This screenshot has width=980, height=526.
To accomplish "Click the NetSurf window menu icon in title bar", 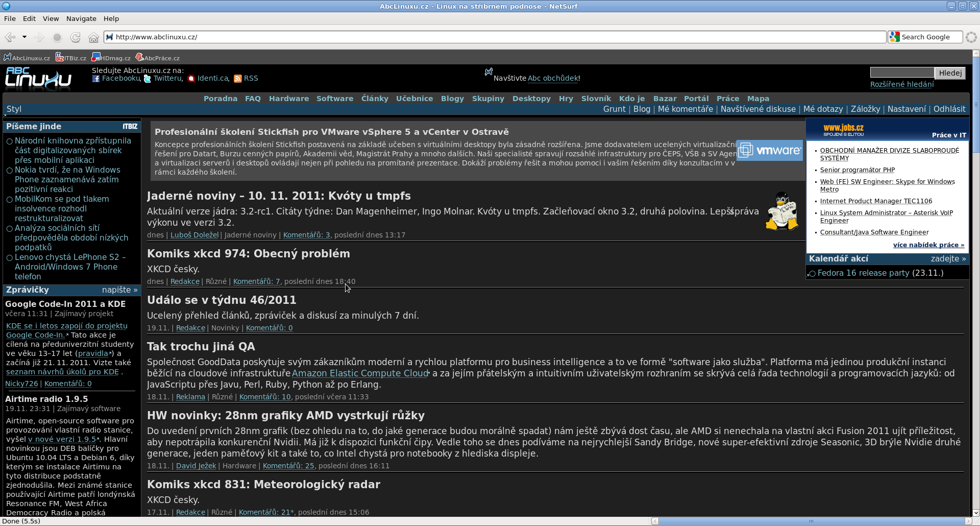I will [6, 6].
